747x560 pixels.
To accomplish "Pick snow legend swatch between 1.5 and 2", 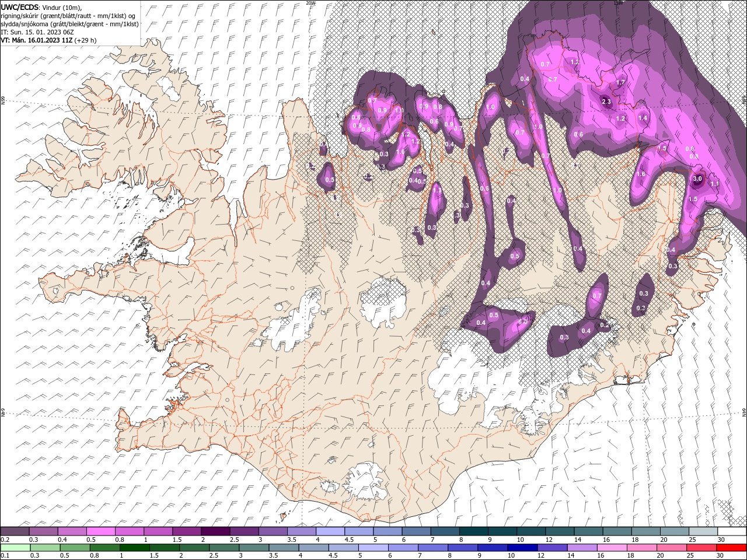I will pyautogui.click(x=187, y=531).
